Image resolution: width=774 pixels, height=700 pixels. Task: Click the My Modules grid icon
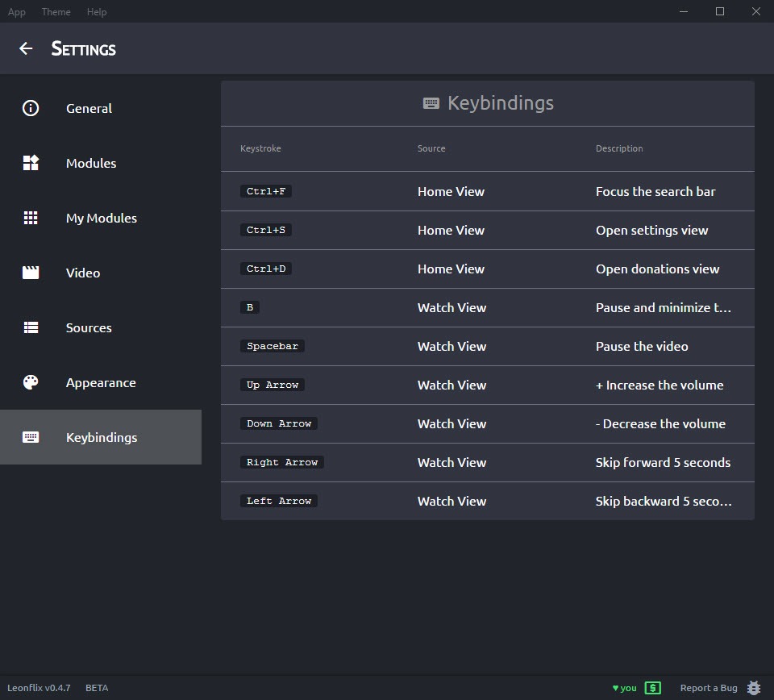click(x=31, y=218)
